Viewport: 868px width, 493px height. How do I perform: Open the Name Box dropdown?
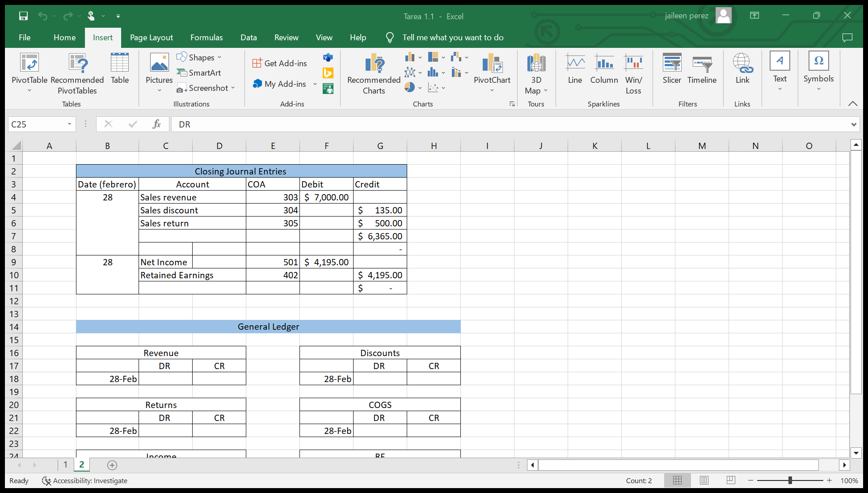click(x=69, y=124)
